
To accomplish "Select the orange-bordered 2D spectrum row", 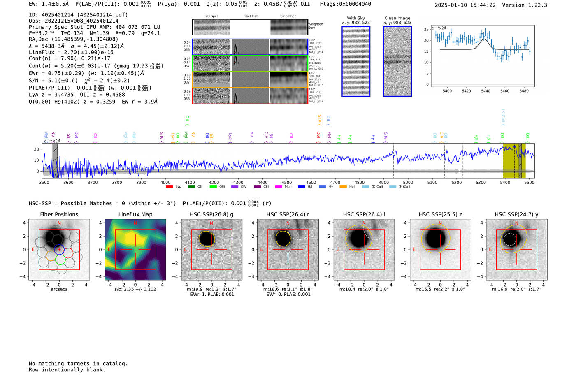I will (x=250, y=79).
